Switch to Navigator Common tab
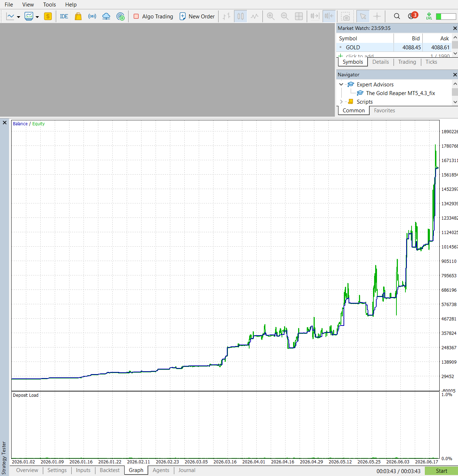The height and width of the screenshot is (476, 458). [x=354, y=111]
